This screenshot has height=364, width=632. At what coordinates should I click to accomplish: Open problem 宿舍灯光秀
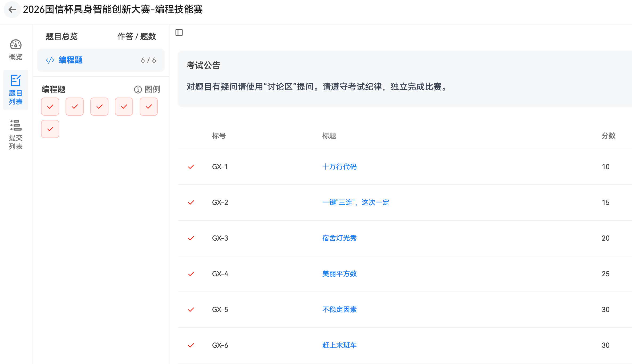tap(339, 238)
